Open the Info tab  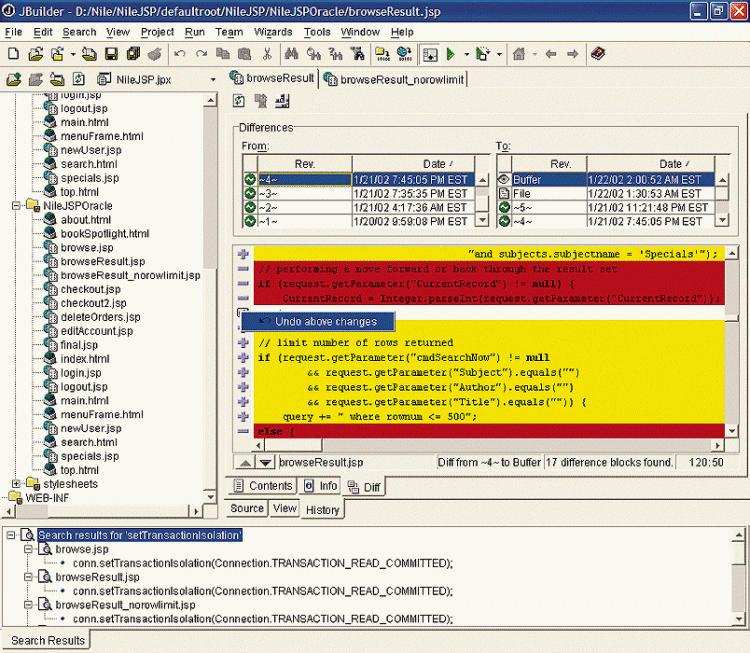(x=320, y=486)
